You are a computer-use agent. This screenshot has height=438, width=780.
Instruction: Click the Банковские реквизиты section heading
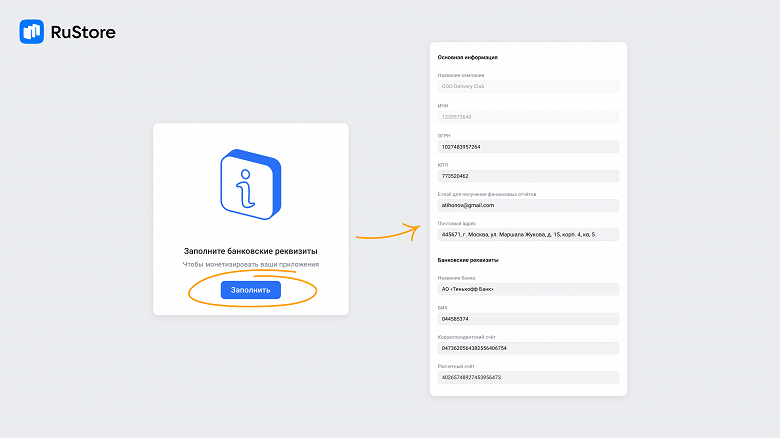(x=468, y=260)
